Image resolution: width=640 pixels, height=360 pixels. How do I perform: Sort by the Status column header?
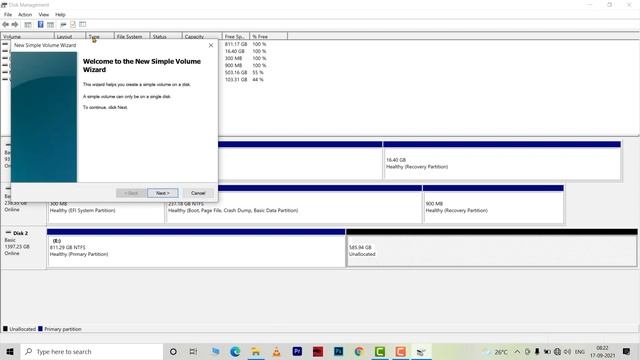coord(166,37)
